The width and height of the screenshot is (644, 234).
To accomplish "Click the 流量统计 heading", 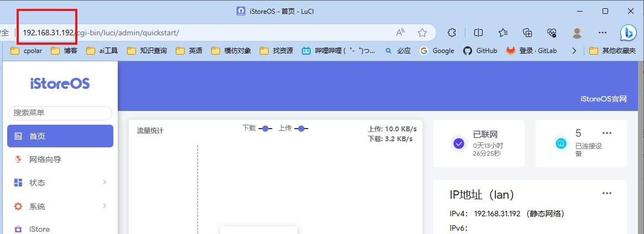I will (x=150, y=131).
